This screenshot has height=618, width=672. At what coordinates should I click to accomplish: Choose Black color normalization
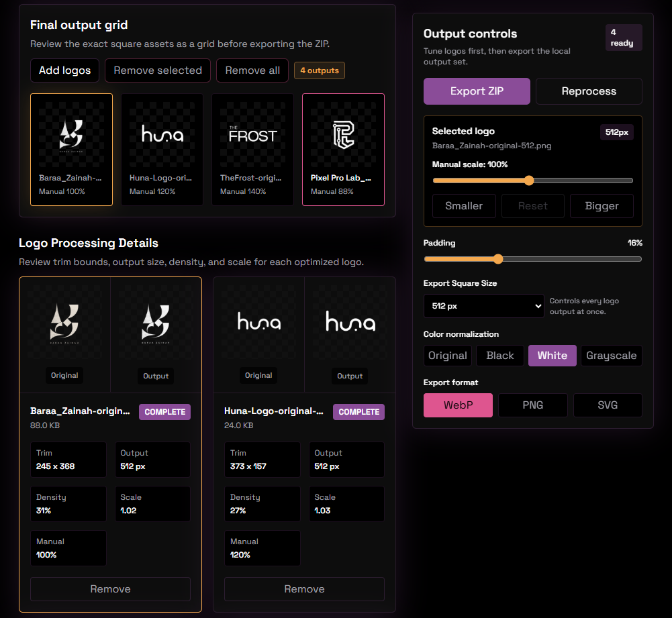(x=499, y=356)
